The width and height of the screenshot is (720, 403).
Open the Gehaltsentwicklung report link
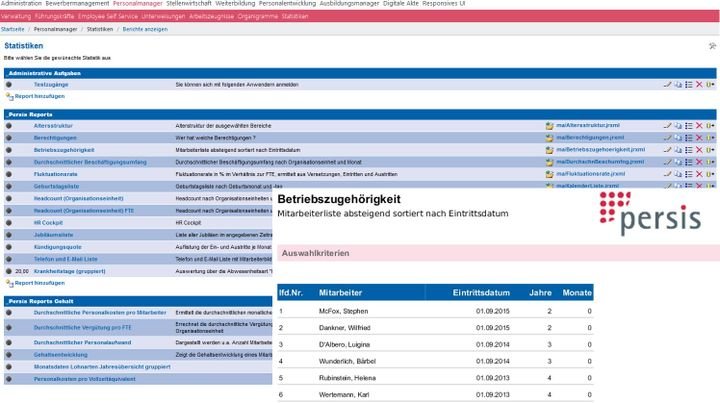(x=61, y=355)
